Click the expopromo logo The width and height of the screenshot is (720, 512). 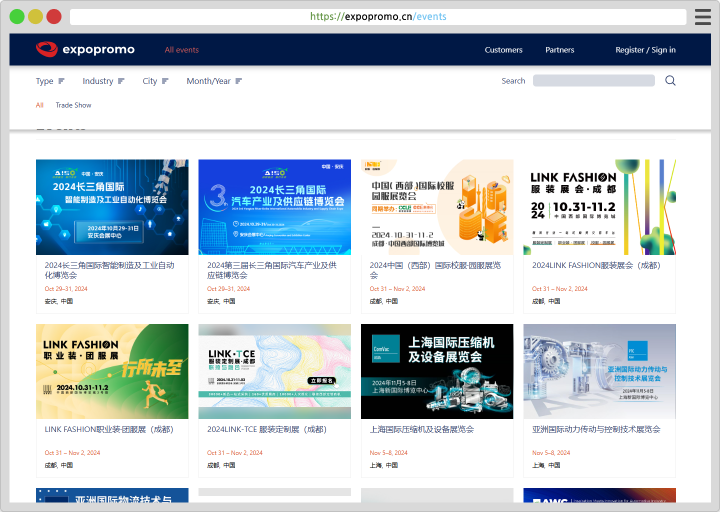pyautogui.click(x=85, y=49)
